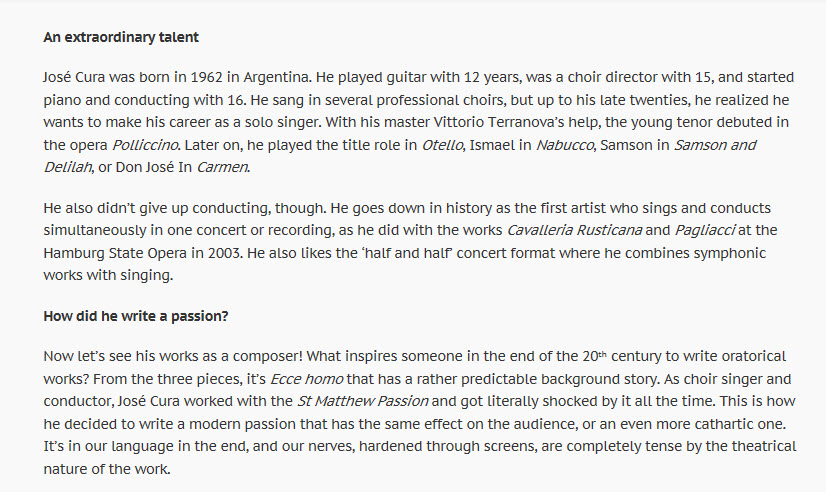Click the heading 'An extraordinary talent'
This screenshot has height=492, width=826.
tap(121, 37)
